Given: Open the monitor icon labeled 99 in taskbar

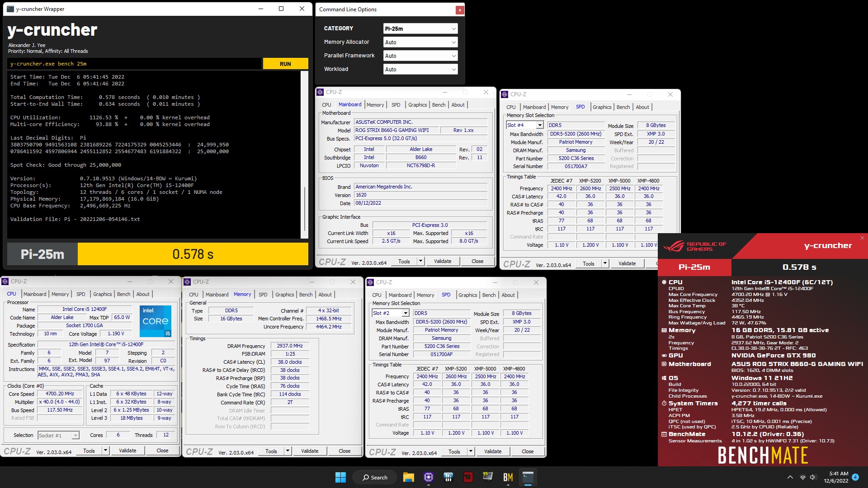Looking at the screenshot, I should pos(488,477).
